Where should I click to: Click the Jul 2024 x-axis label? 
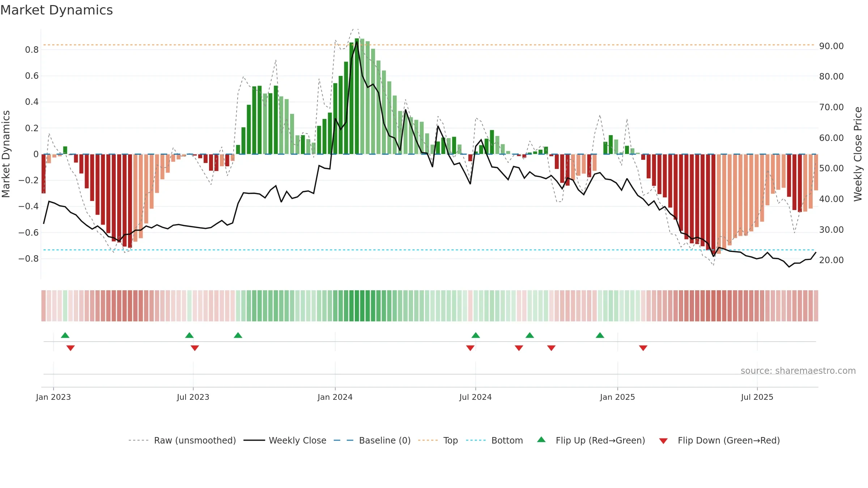[x=476, y=397]
